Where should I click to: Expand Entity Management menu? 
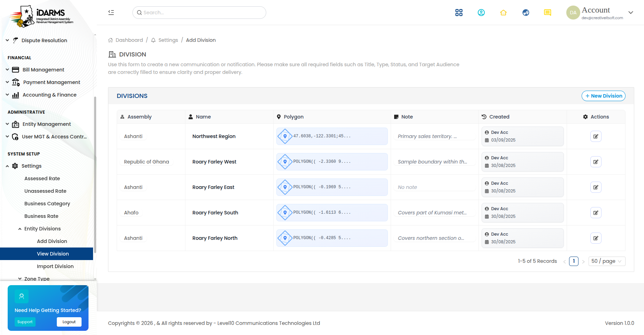click(47, 124)
